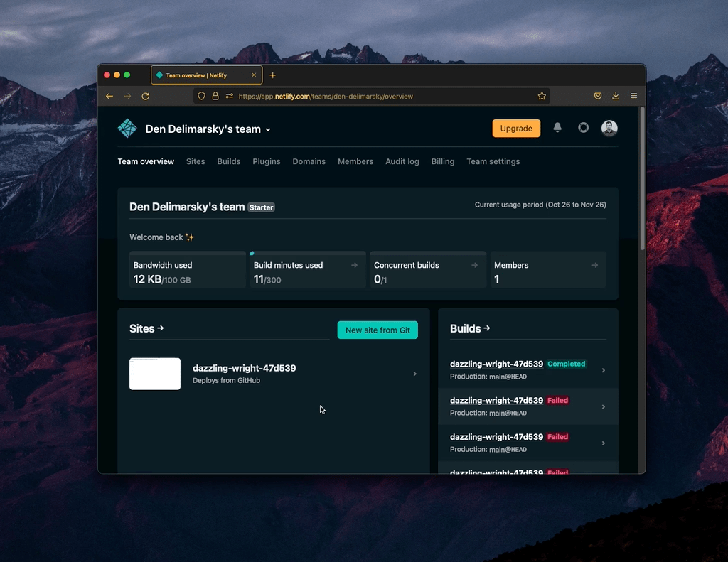Toggle the bookmark star in the address bar
Viewport: 728px width, 562px height.
click(x=542, y=96)
